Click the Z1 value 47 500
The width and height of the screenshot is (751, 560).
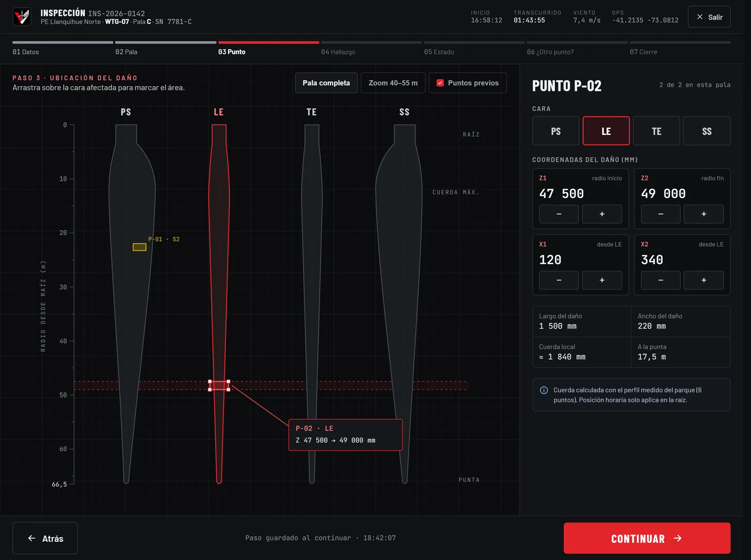point(561,194)
